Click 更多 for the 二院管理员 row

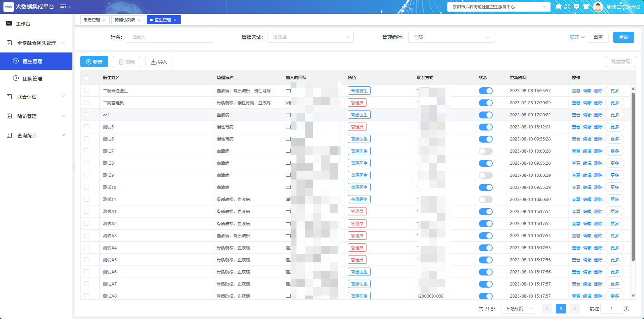(615, 103)
